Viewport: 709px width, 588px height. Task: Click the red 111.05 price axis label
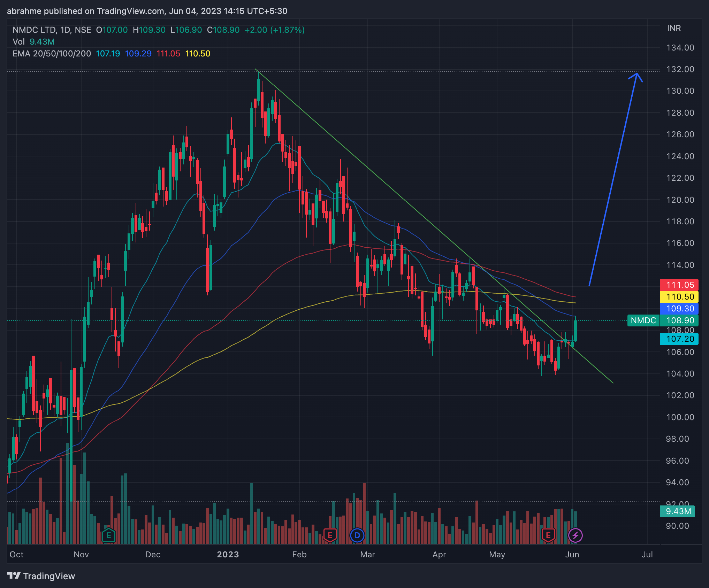(679, 285)
